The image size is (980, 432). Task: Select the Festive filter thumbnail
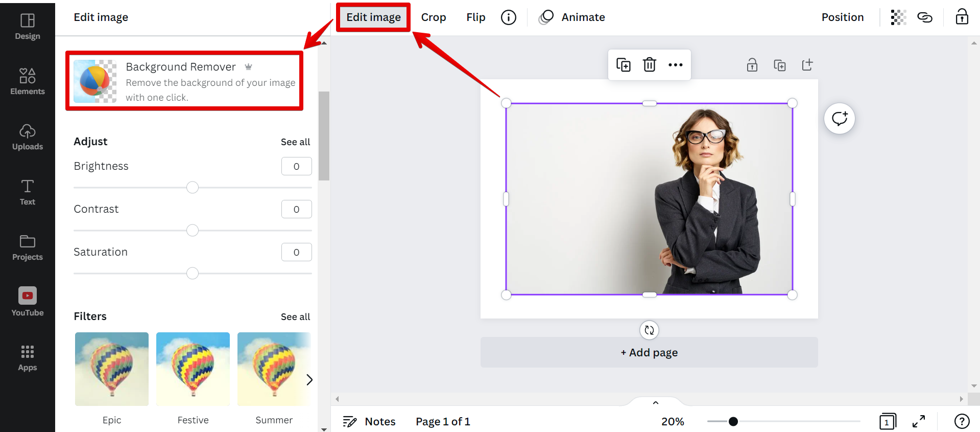(193, 369)
